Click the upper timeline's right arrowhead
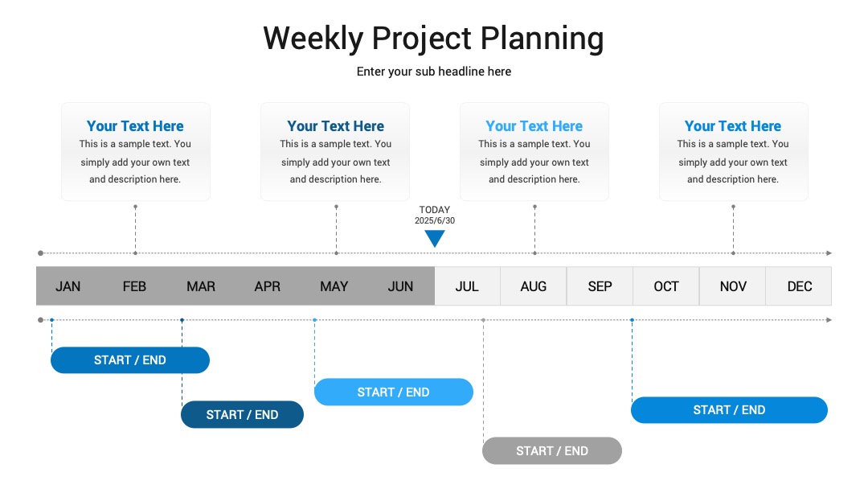This screenshot has height=489, width=868. click(829, 253)
